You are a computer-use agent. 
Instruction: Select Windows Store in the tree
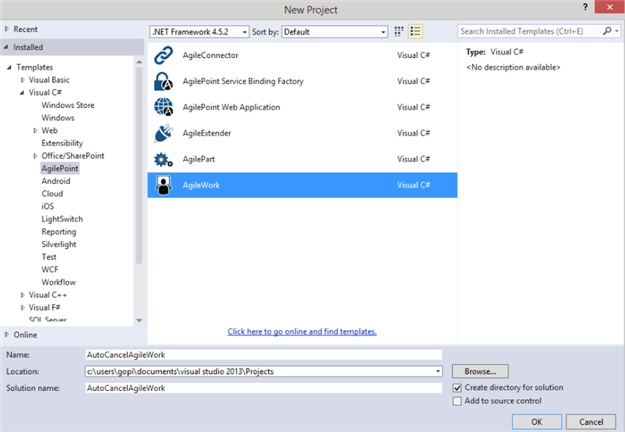[x=68, y=105]
